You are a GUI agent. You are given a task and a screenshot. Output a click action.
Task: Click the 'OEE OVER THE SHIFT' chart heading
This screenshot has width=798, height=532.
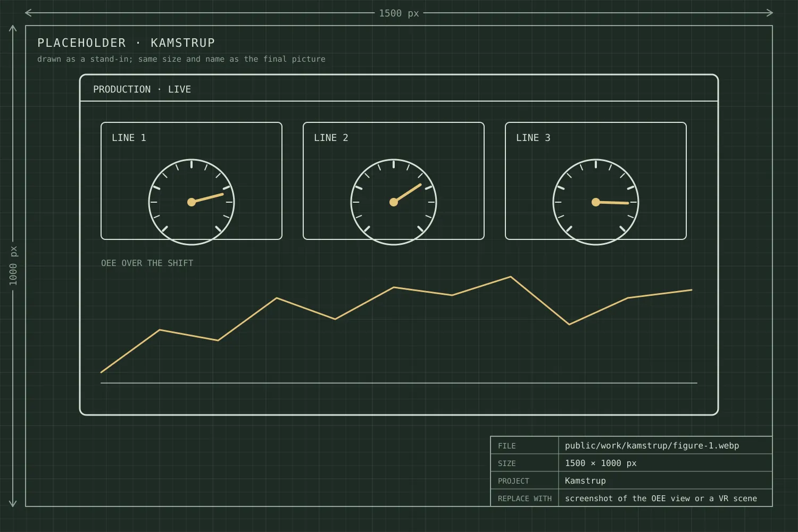(147, 263)
